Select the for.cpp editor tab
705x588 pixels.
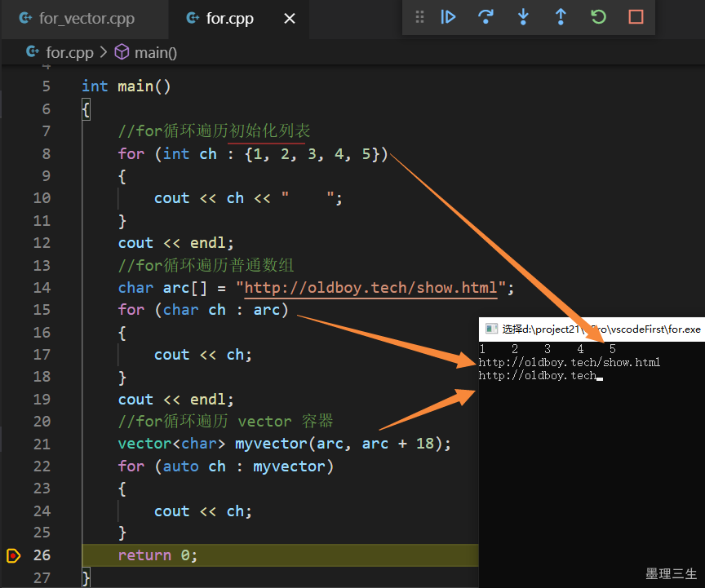[229, 19]
